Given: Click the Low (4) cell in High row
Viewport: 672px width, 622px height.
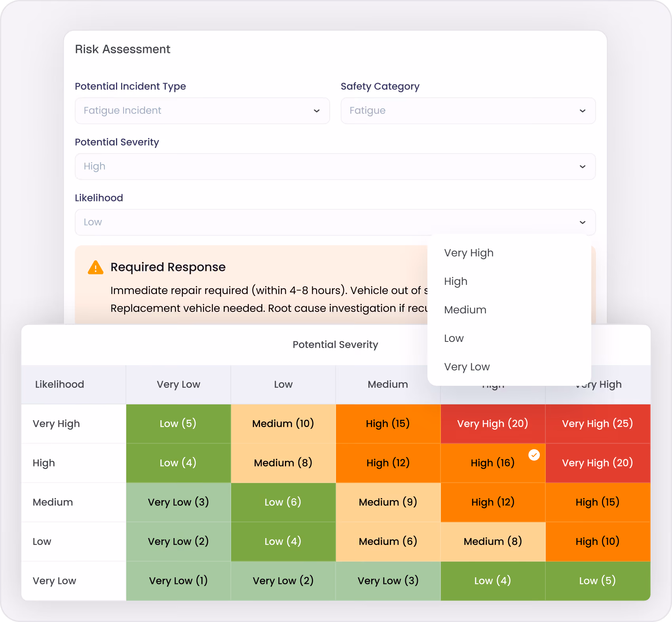Looking at the screenshot, I should tap(178, 463).
